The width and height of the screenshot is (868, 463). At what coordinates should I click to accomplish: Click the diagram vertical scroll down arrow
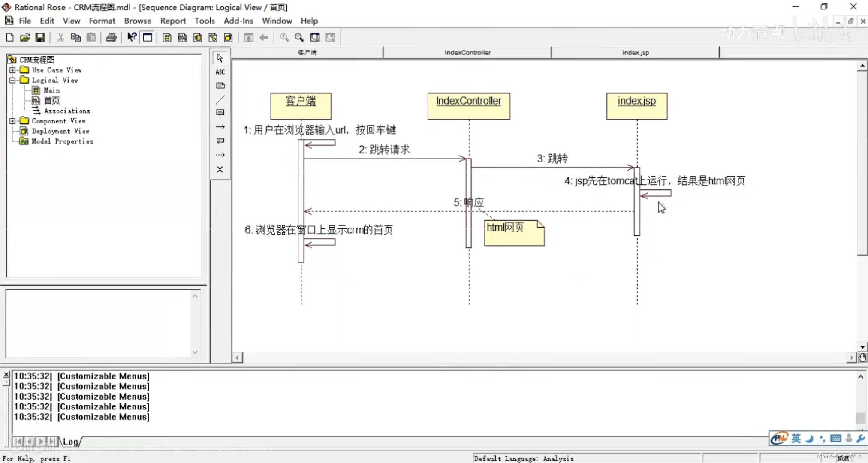pyautogui.click(x=862, y=346)
